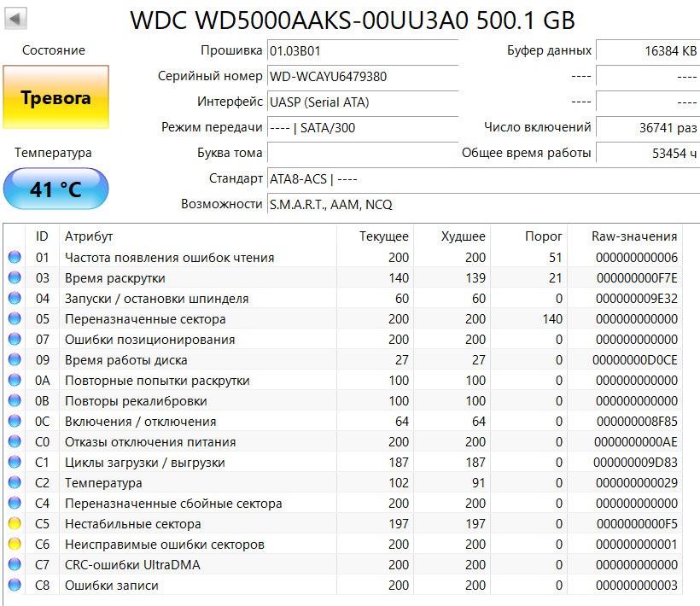Click blue status icon for Время раскрутки
The width and height of the screenshot is (700, 606).
(15, 278)
